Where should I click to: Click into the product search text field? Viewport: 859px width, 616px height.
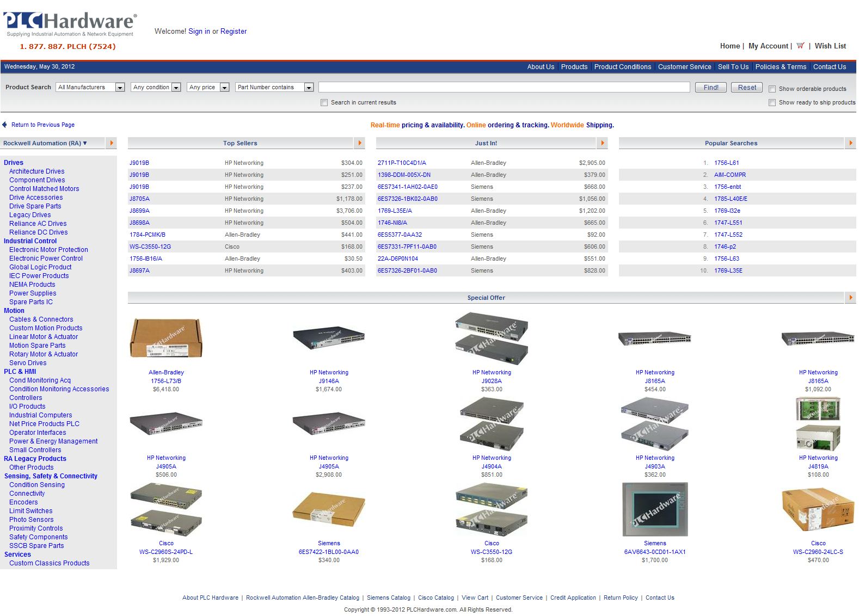[x=504, y=87]
